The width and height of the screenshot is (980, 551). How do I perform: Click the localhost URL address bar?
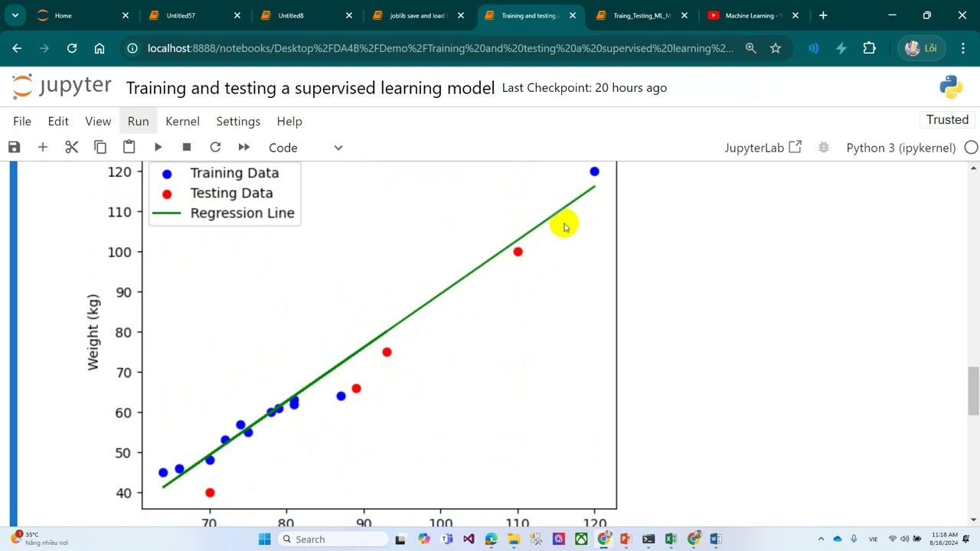click(x=440, y=48)
